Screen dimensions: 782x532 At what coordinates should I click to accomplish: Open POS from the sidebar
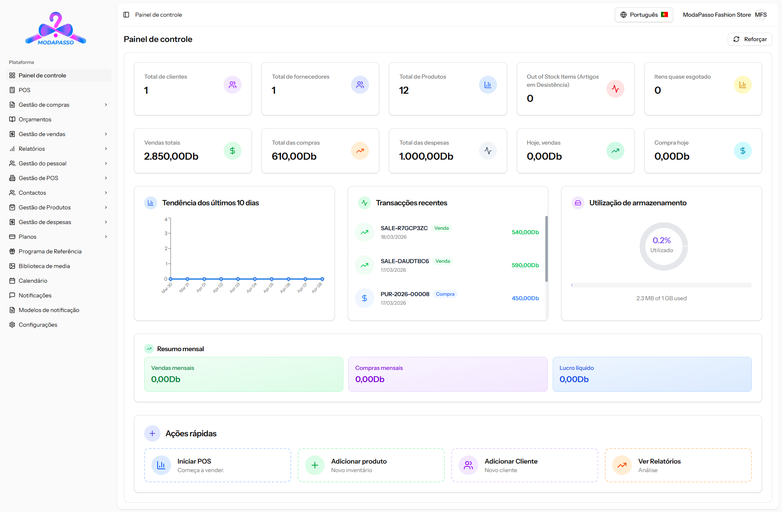(x=24, y=90)
